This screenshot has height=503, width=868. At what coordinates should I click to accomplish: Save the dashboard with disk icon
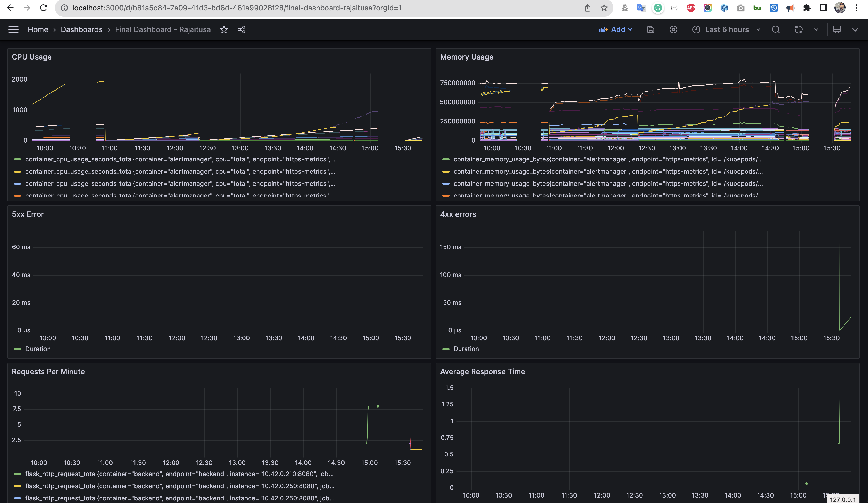650,30
